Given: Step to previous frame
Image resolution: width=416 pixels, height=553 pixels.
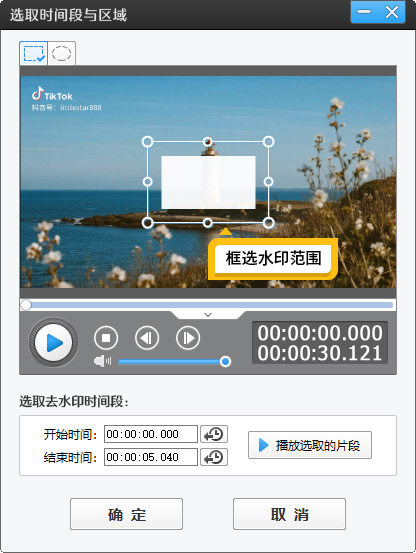Looking at the screenshot, I should pos(147,338).
